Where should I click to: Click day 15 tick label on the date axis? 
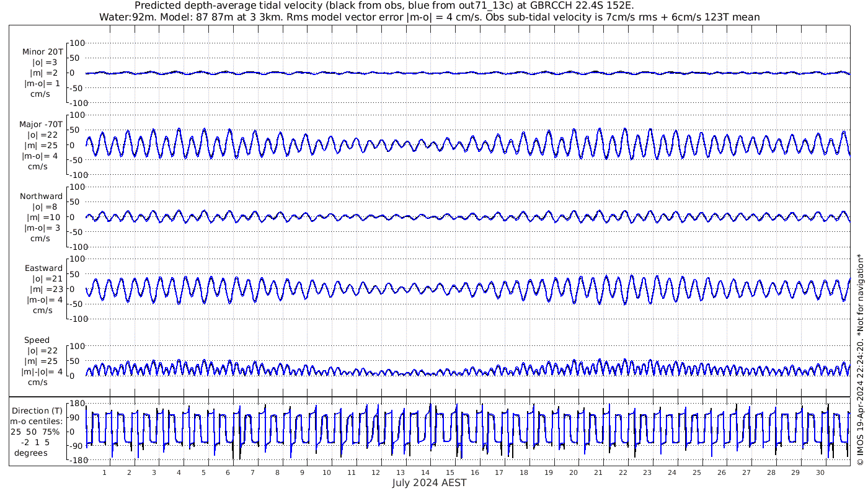coord(450,472)
